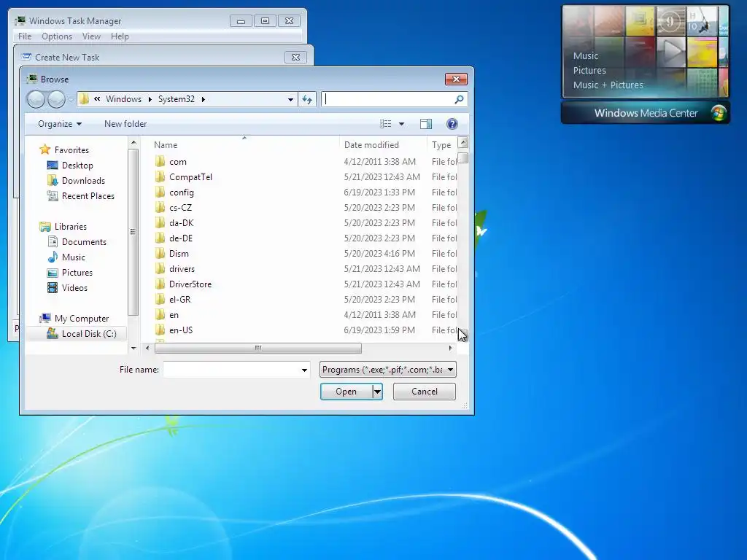Open the view options dropdown arrow
The width and height of the screenshot is (747, 560).
coord(402,124)
